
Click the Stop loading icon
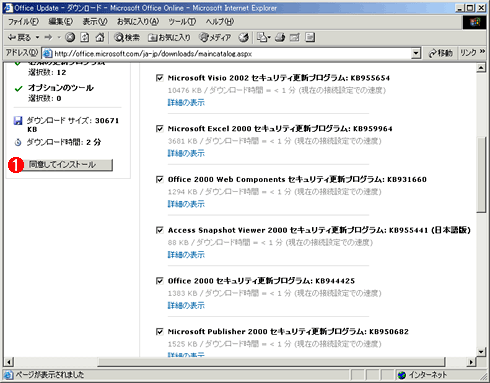pos(70,37)
